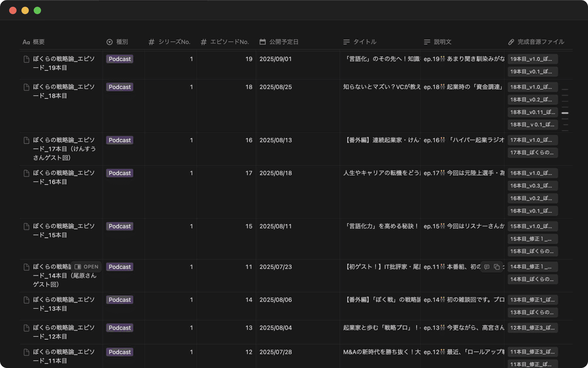Click the 概要 column header
The width and height of the screenshot is (588, 368).
(x=39, y=42)
